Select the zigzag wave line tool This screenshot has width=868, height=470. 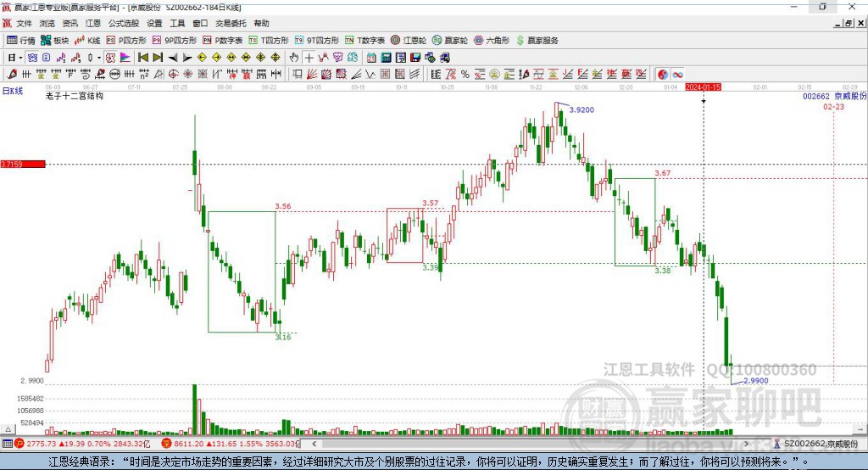370,75
